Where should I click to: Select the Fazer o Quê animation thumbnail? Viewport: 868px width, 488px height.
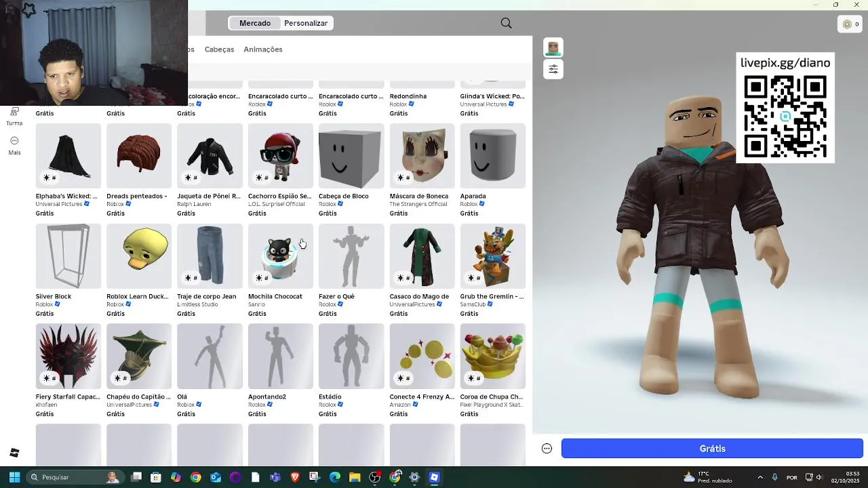pyautogui.click(x=351, y=256)
